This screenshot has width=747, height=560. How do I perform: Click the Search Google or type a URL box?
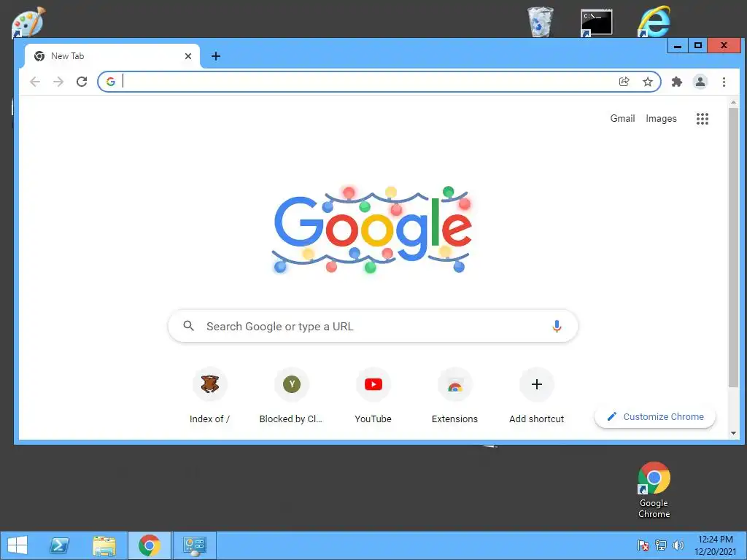pyautogui.click(x=373, y=326)
